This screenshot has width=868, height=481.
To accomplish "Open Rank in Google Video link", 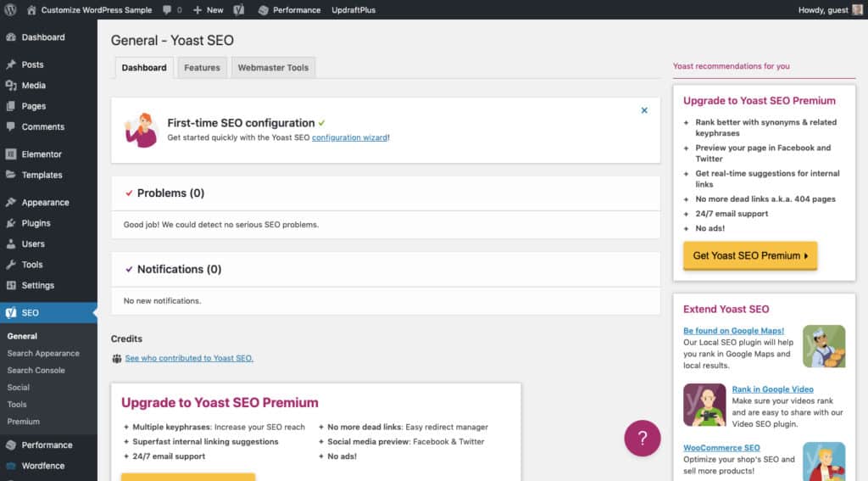I will [x=772, y=389].
